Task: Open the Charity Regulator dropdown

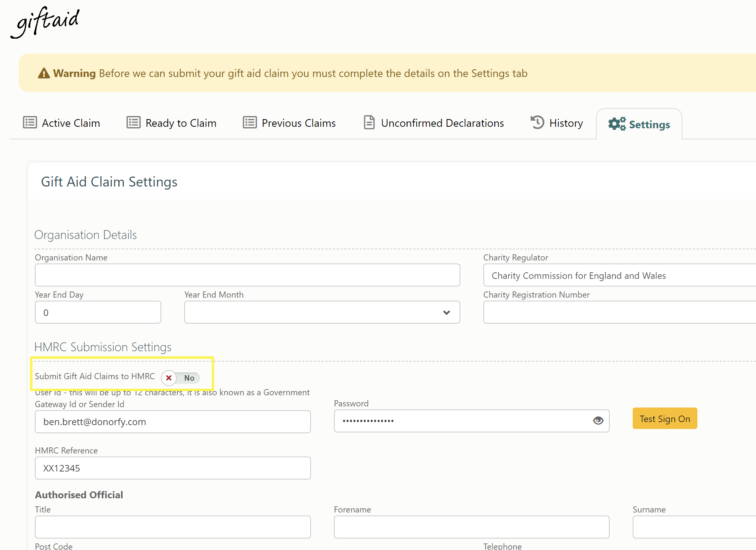Action: [x=620, y=275]
